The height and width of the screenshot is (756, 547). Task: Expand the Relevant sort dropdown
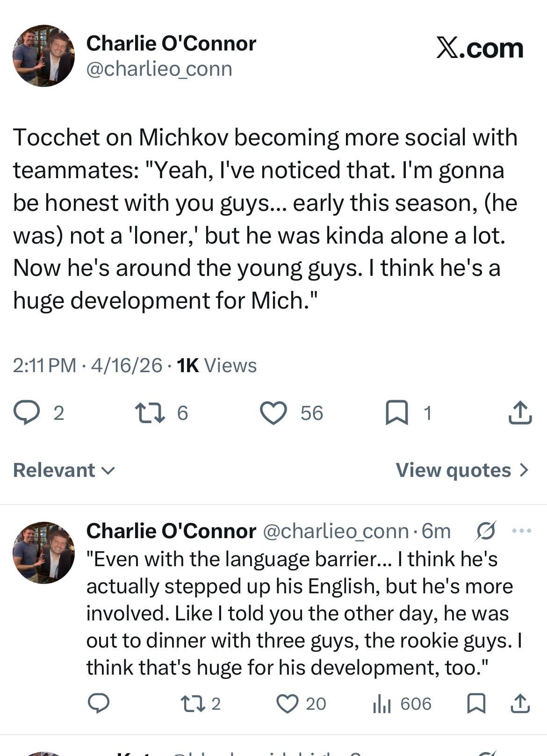[x=64, y=470]
